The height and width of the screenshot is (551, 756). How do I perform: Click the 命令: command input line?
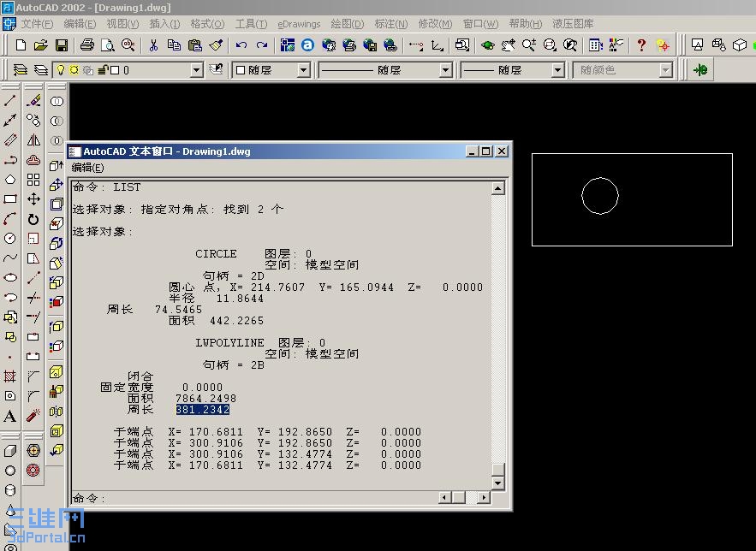pyautogui.click(x=254, y=498)
